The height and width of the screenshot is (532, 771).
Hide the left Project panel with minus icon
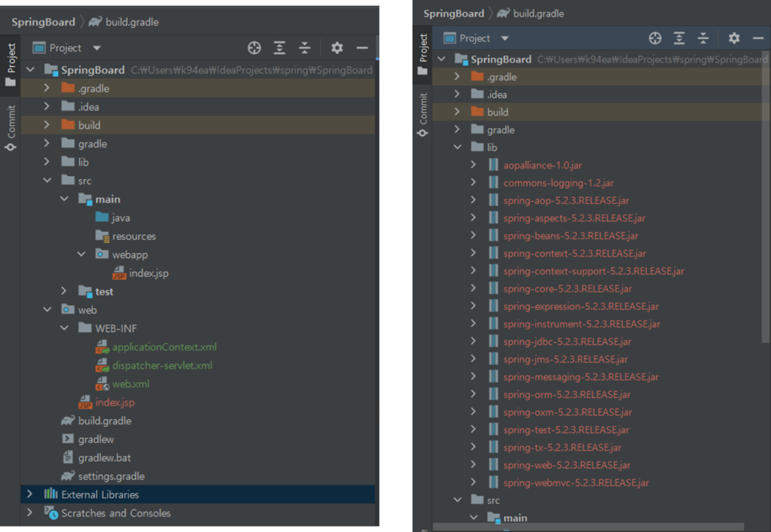click(362, 48)
